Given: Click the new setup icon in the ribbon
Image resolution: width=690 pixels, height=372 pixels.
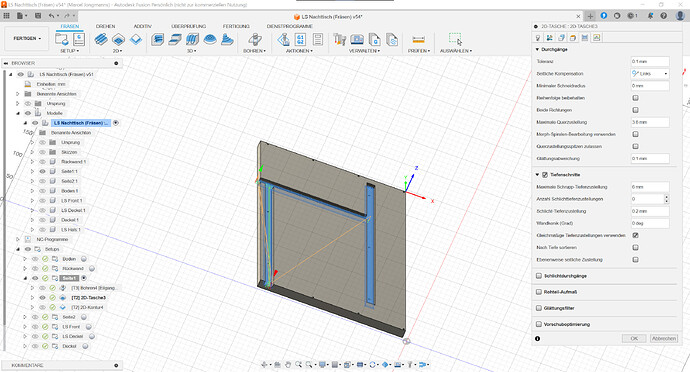Looking at the screenshot, I should pyautogui.click(x=62, y=39).
